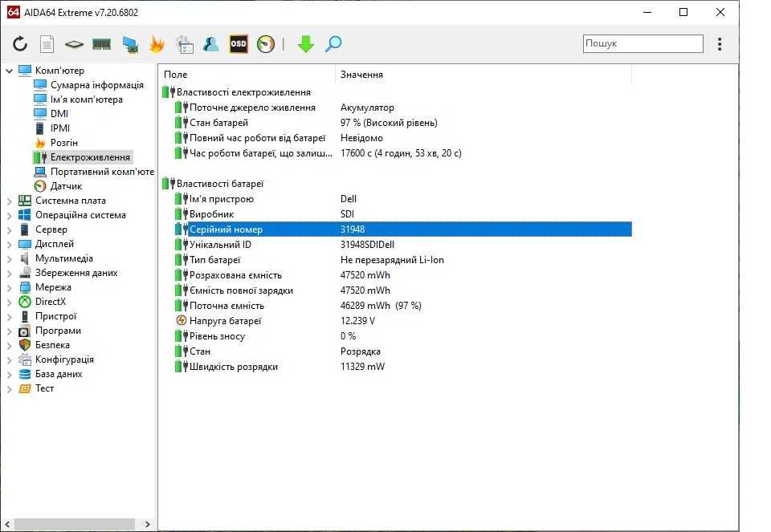The width and height of the screenshot is (771, 532).
Task: Open the DMI tree item
Action: pyautogui.click(x=59, y=114)
